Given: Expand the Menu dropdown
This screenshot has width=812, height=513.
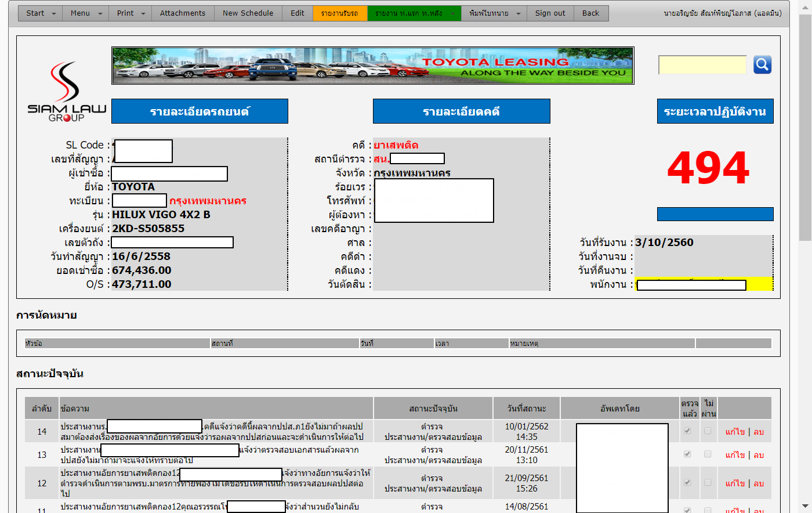Looking at the screenshot, I should click(85, 13).
